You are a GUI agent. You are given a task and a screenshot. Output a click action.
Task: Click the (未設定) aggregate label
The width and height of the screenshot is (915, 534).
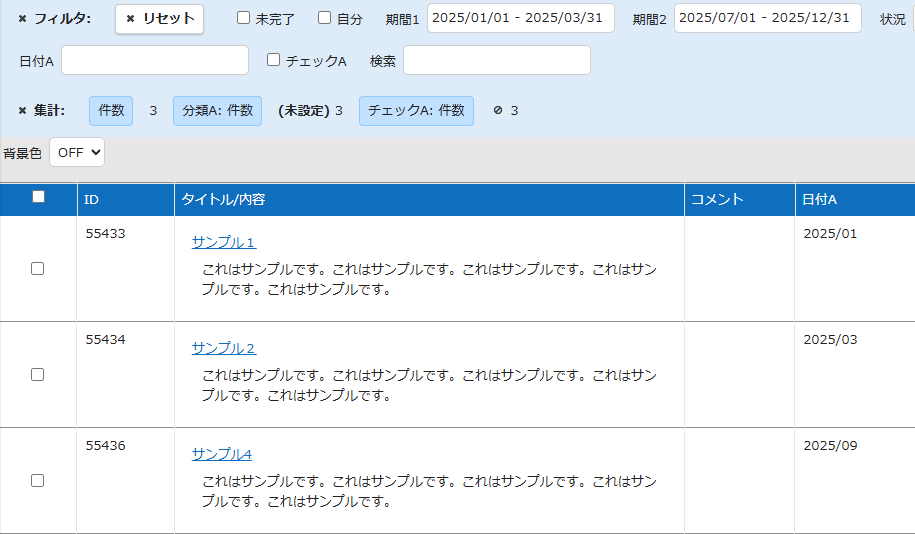[303, 111]
